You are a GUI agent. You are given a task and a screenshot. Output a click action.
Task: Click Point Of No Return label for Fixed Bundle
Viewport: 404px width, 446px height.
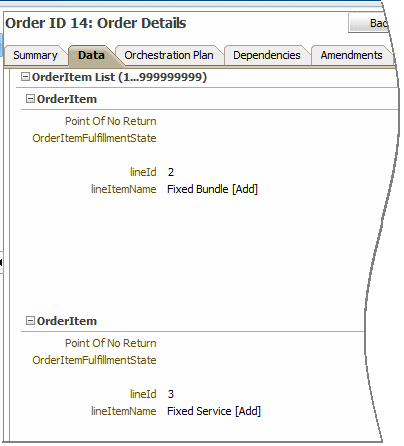(110, 121)
